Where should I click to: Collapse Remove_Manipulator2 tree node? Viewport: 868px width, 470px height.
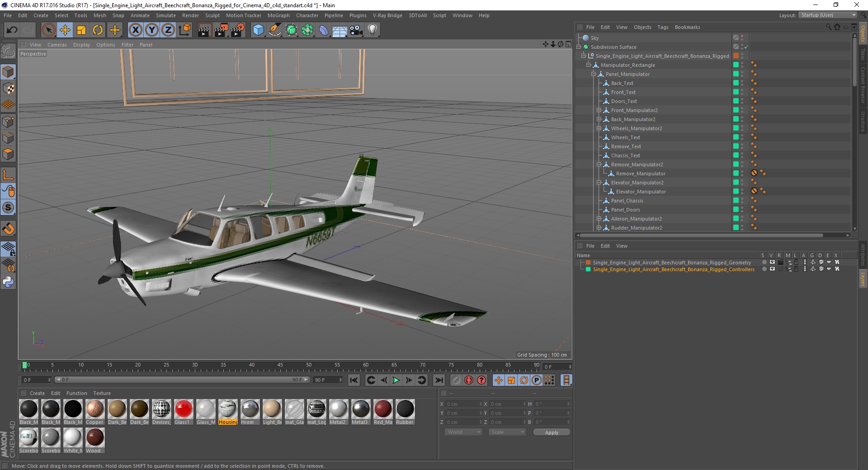point(599,164)
